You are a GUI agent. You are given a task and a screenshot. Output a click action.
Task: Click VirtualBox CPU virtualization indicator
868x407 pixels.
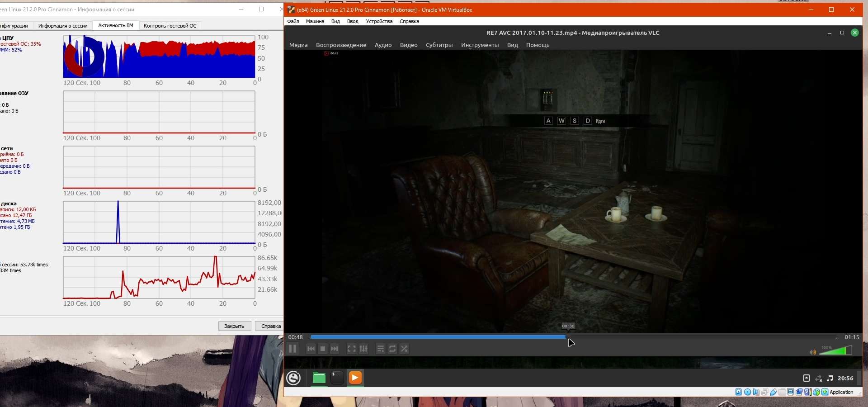pyautogui.click(x=808, y=392)
